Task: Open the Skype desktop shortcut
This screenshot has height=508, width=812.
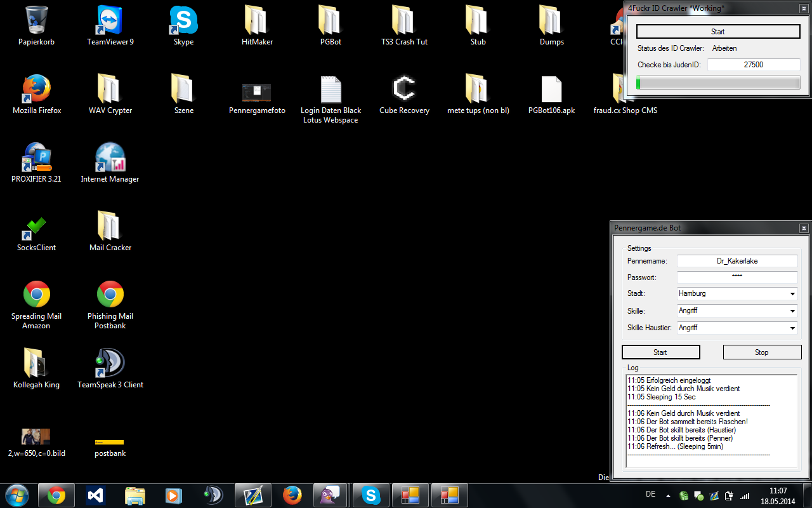Action: tap(183, 21)
